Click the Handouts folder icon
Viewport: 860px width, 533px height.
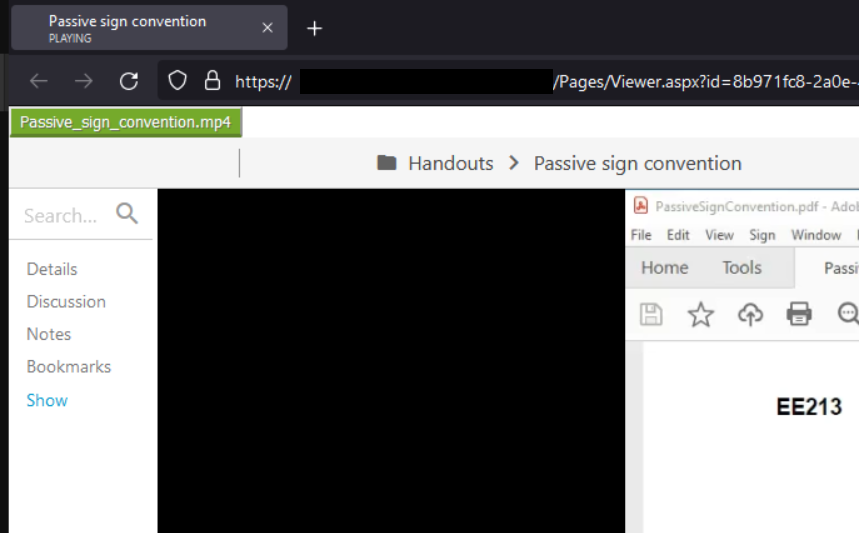pos(387,163)
